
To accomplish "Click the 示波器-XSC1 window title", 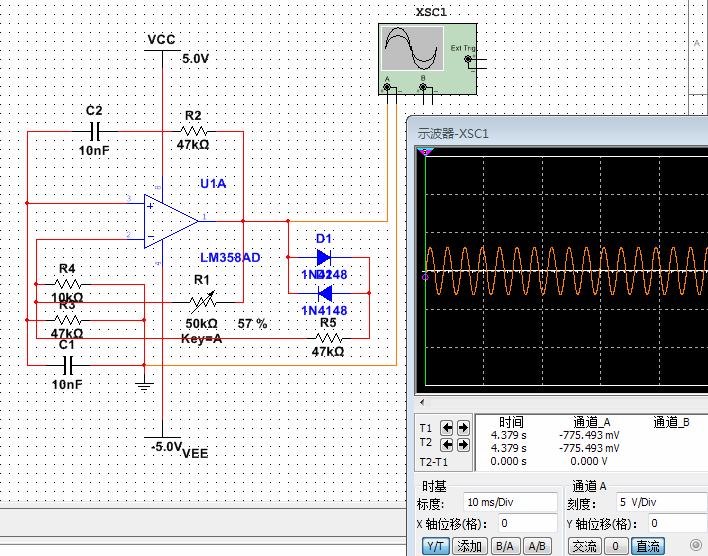I will (x=453, y=134).
